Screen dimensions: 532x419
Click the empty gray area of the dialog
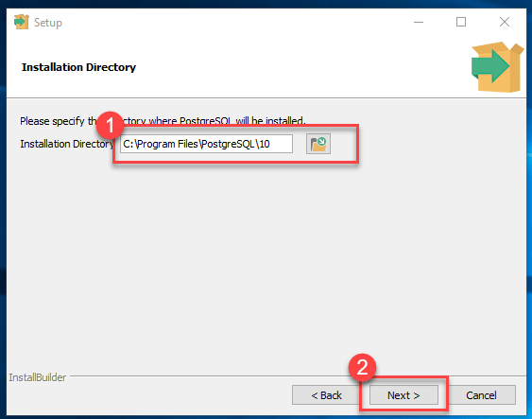click(x=266, y=258)
